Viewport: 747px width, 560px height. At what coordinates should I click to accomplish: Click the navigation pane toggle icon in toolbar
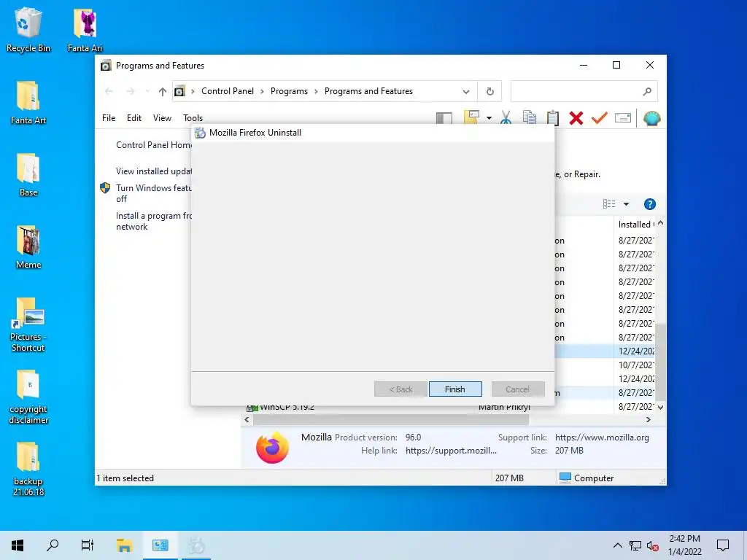click(444, 118)
